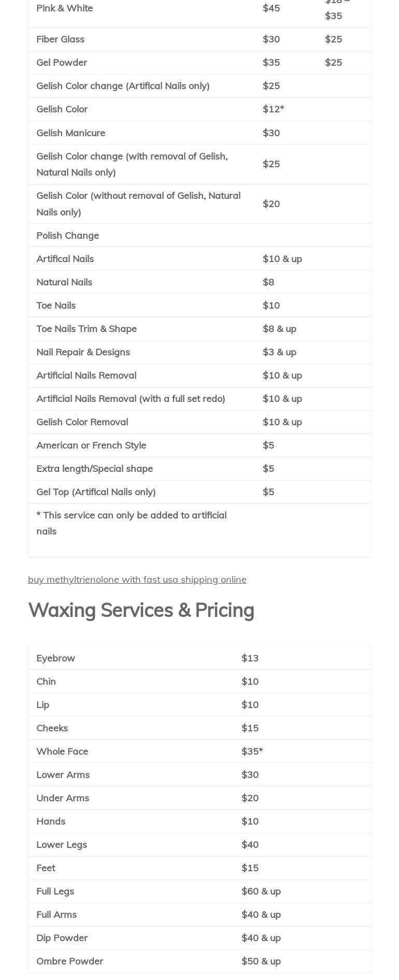Click the Waxing Services & Pricing heading

(141, 610)
